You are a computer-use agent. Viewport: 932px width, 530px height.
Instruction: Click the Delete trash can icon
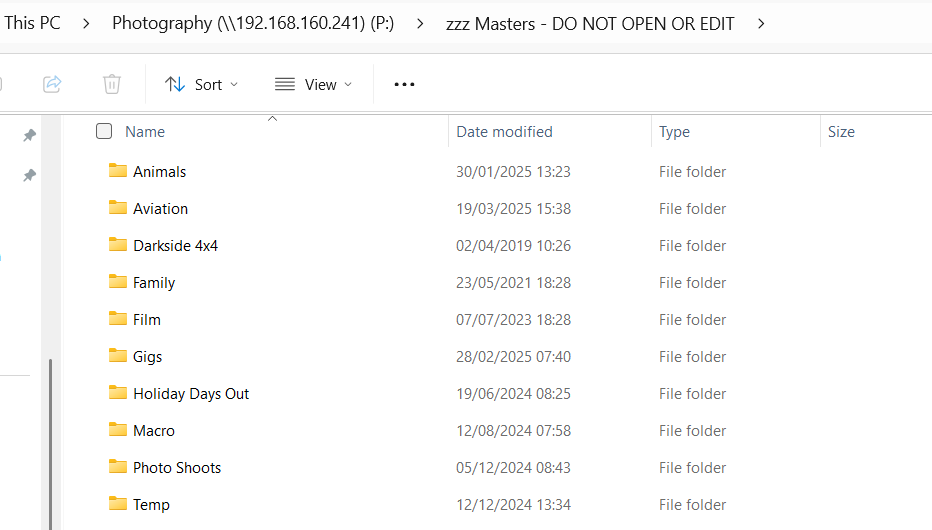112,84
